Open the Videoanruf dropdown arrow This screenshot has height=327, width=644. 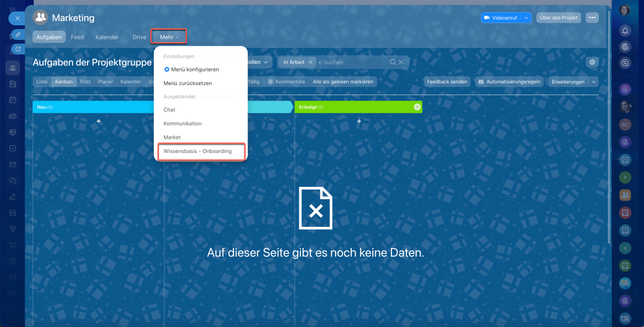(x=527, y=18)
